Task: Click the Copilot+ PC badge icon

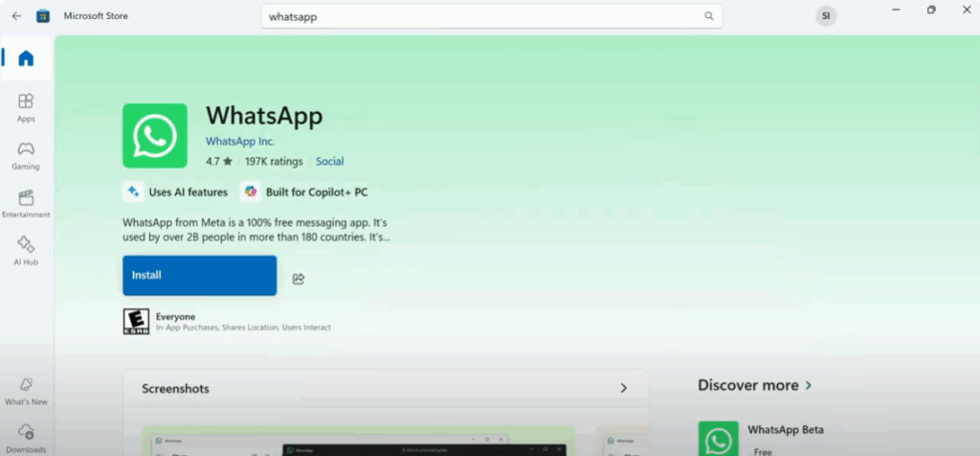Action: tap(251, 192)
